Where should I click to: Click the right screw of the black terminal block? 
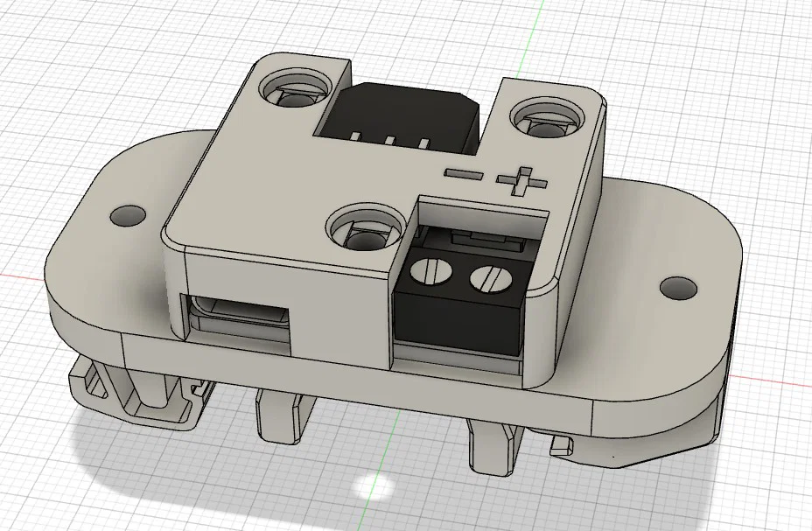[492, 280]
